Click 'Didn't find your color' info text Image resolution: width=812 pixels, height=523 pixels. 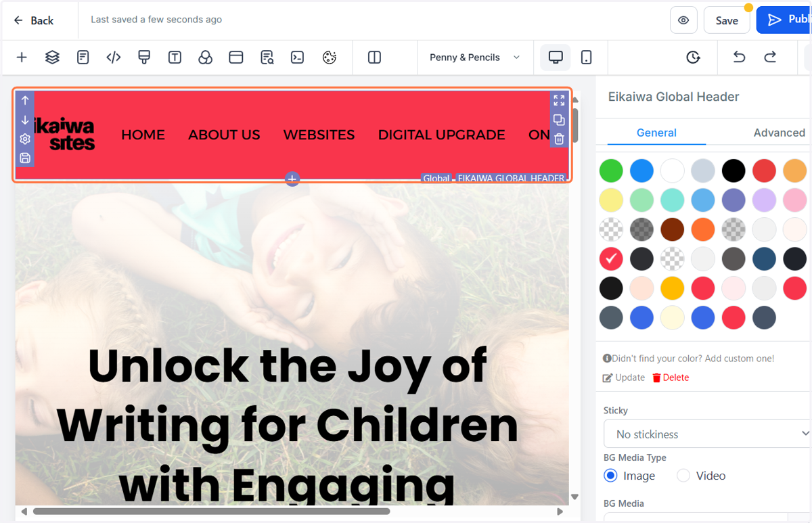689,358
